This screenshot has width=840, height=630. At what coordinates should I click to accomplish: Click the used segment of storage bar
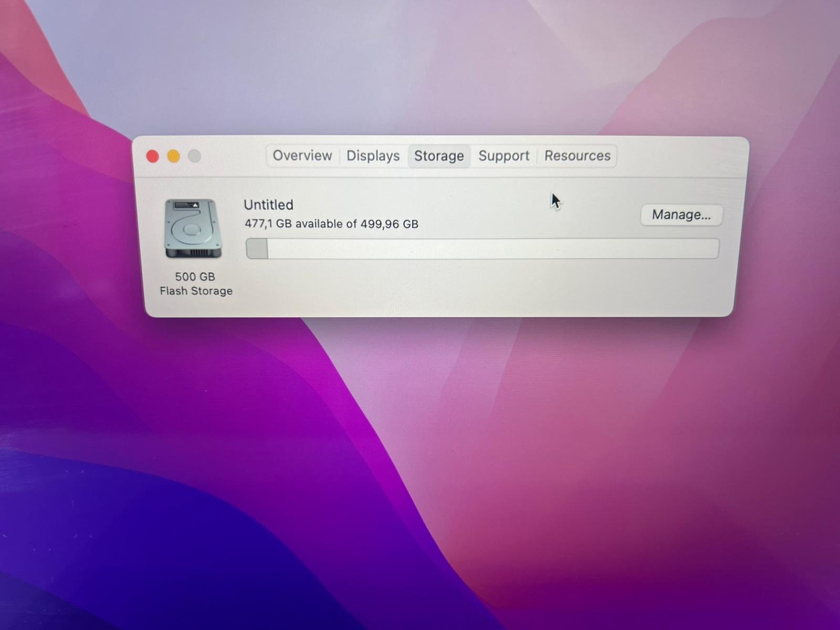[257, 249]
